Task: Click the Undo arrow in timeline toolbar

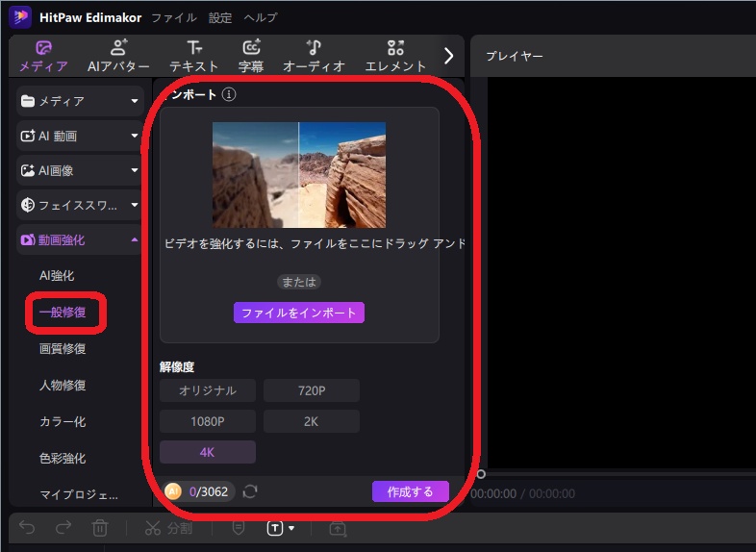Action: [27, 528]
